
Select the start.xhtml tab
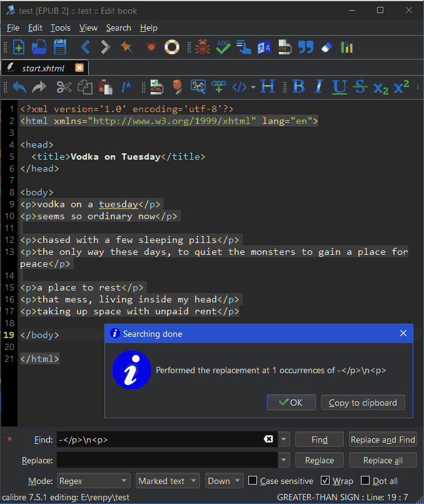tap(43, 68)
